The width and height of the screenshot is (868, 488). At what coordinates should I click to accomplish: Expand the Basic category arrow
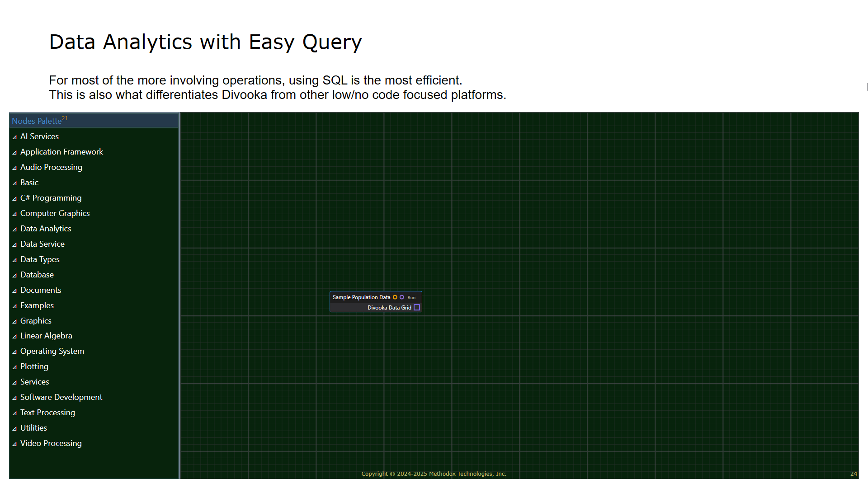coord(14,183)
